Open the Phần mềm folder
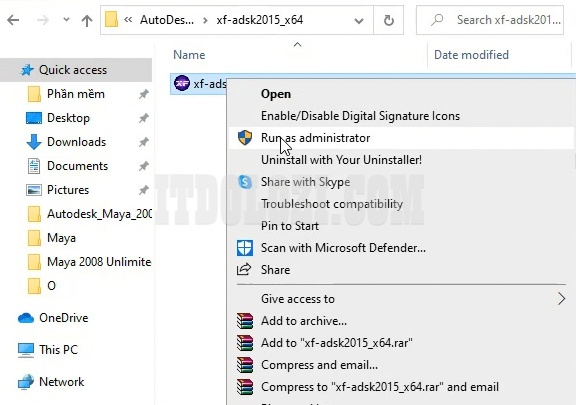This screenshot has width=576, height=405. [76, 94]
